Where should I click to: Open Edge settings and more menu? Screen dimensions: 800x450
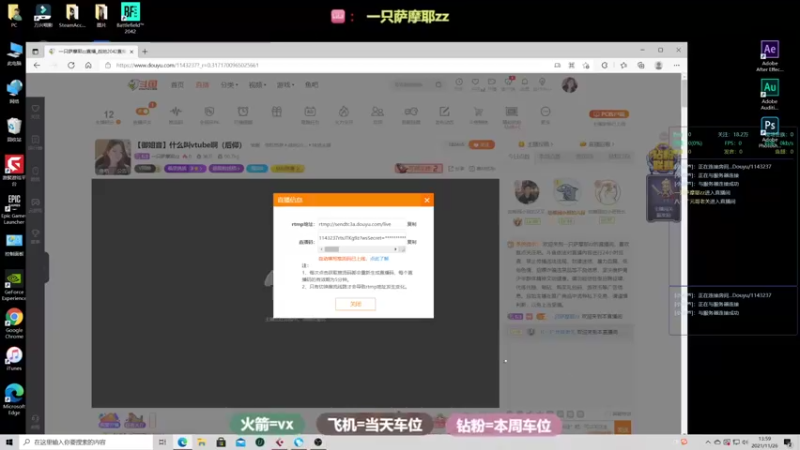pos(677,65)
